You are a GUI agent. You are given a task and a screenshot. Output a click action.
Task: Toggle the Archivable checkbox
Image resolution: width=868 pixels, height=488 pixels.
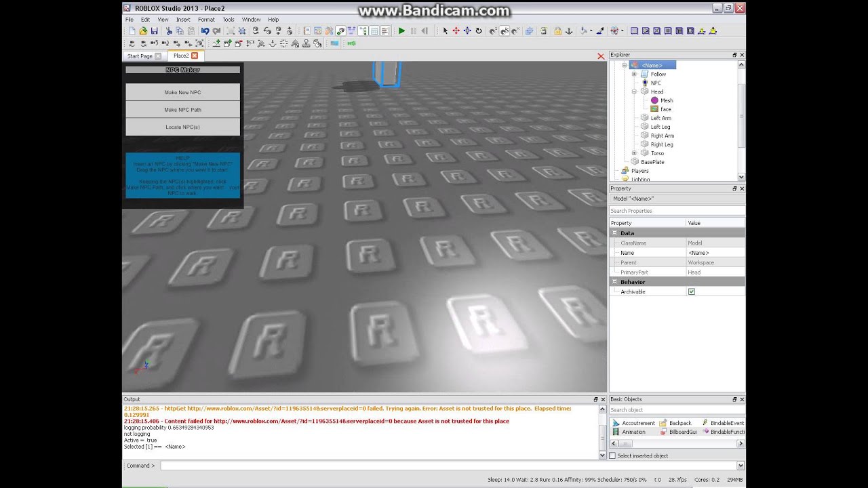[692, 291]
